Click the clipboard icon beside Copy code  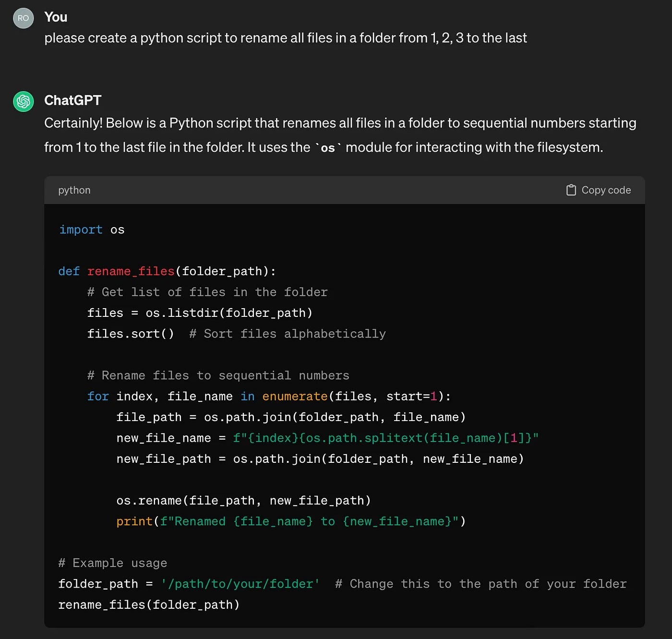571,190
